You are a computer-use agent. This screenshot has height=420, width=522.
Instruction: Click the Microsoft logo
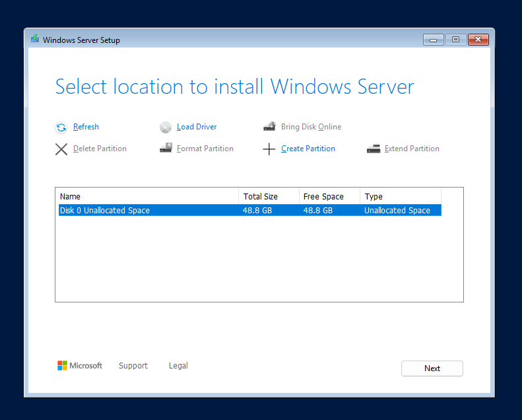coord(80,366)
